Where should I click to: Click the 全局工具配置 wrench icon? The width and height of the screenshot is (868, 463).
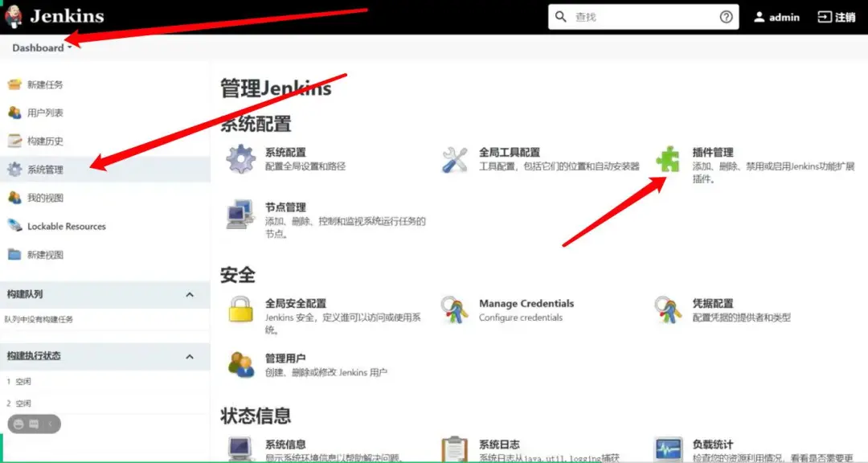(455, 159)
